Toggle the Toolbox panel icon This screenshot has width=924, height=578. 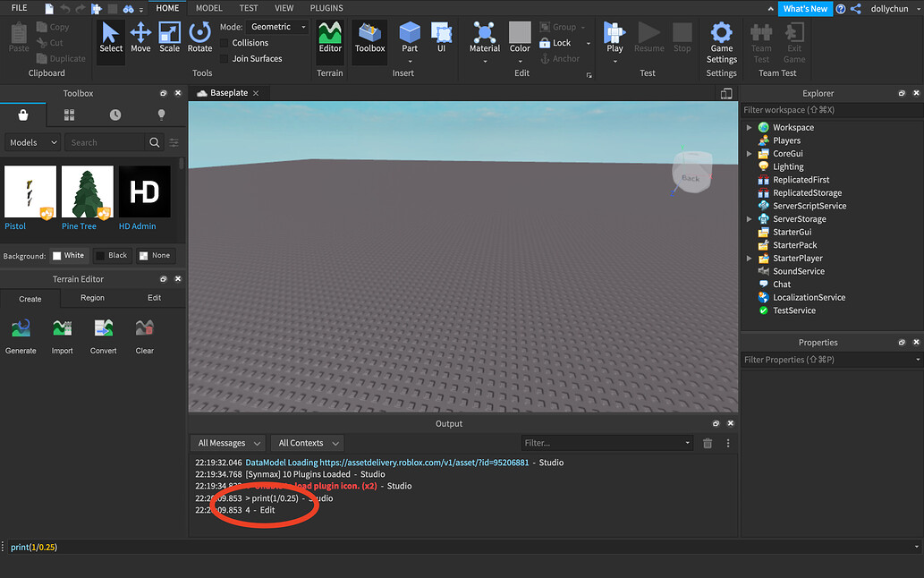pos(369,39)
